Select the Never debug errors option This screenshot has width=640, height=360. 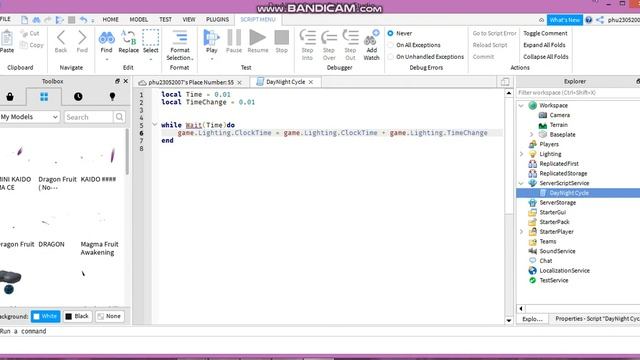point(390,33)
